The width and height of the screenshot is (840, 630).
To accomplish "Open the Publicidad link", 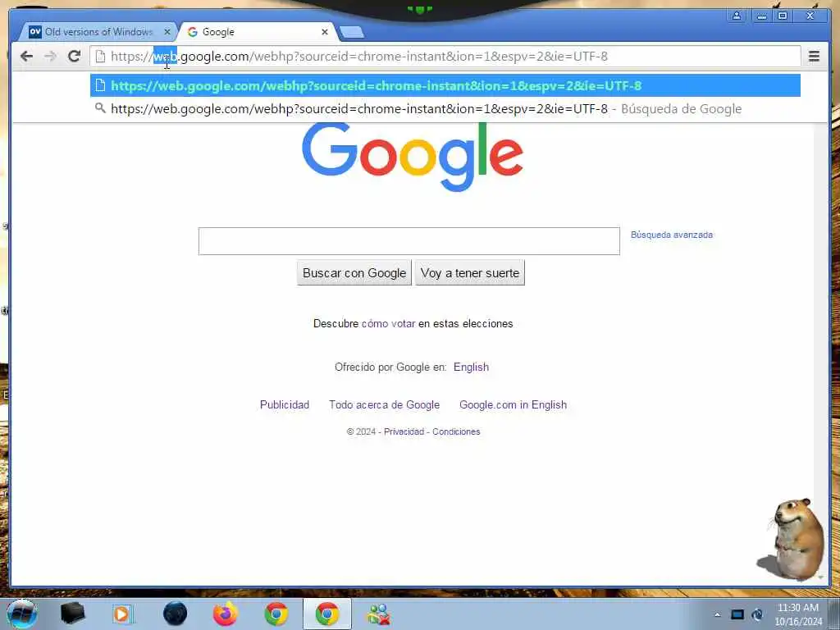I will 285,404.
